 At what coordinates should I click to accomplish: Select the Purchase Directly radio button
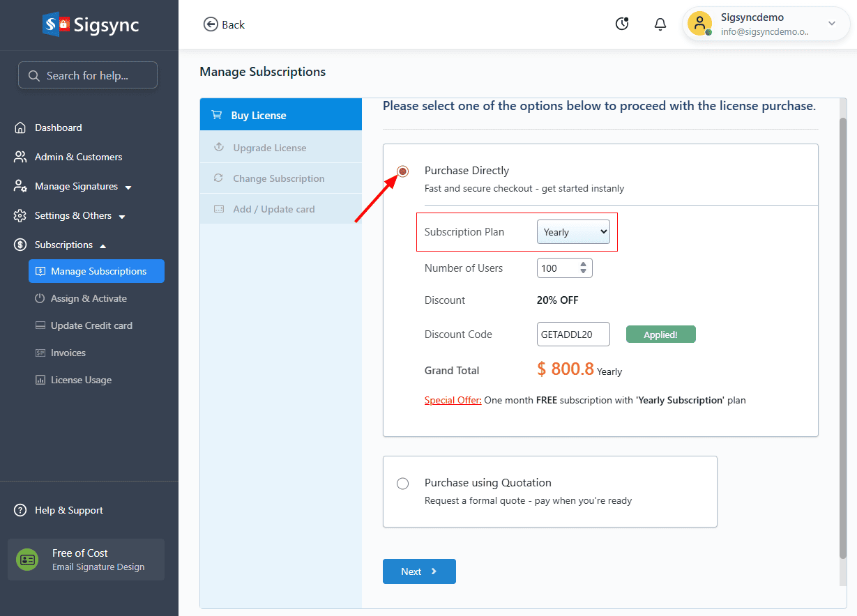[402, 171]
